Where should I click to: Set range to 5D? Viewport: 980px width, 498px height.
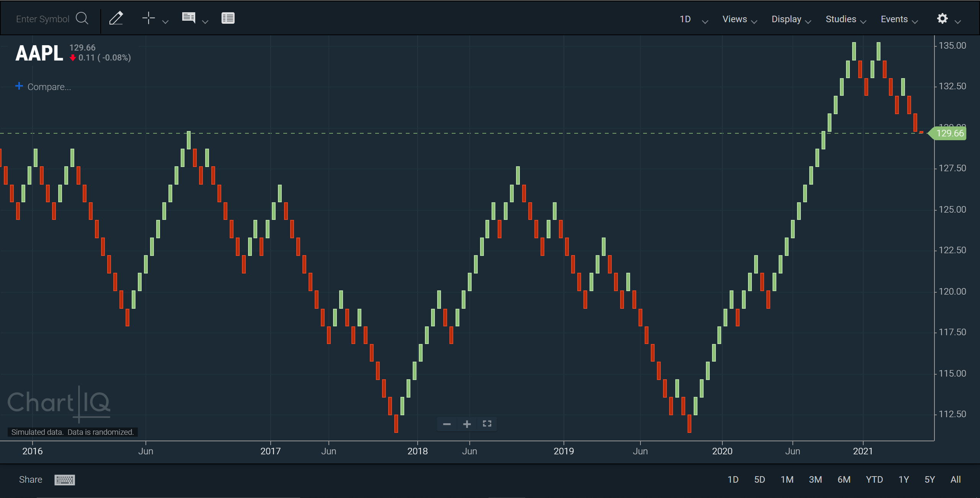tap(759, 480)
